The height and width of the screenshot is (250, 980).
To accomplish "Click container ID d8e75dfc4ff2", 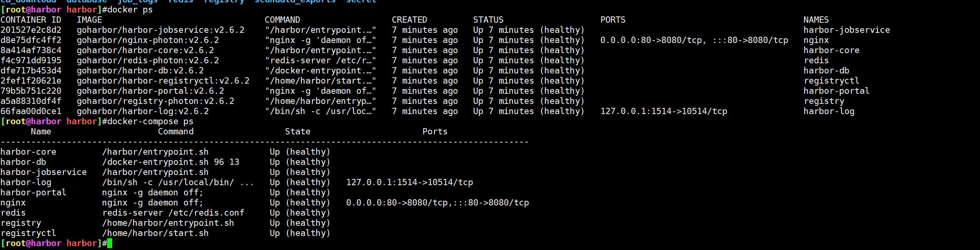I will pyautogui.click(x=31, y=40).
